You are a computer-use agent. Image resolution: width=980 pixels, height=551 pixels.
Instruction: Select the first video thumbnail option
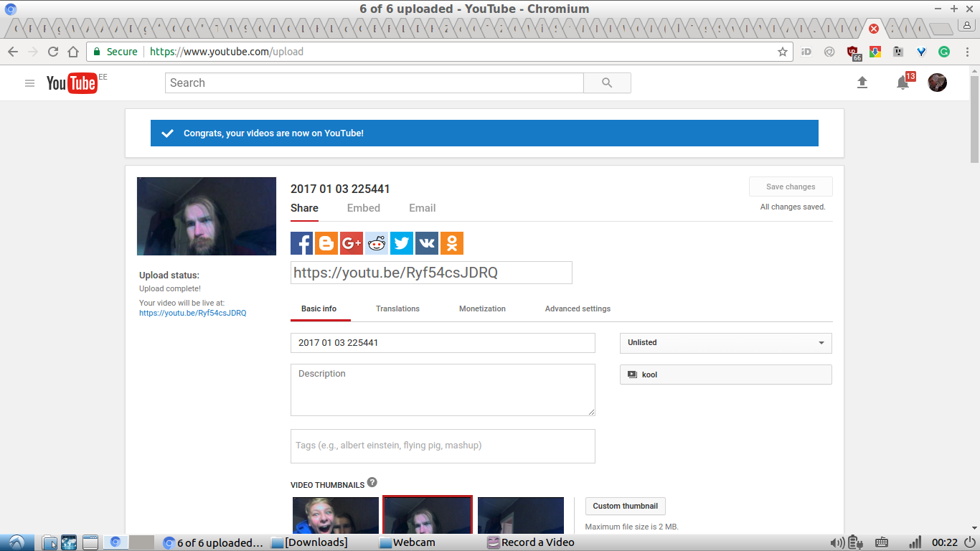336,516
